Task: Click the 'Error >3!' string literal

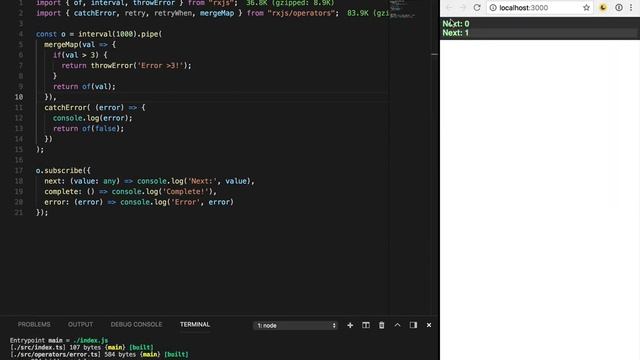Action: [x=160, y=65]
